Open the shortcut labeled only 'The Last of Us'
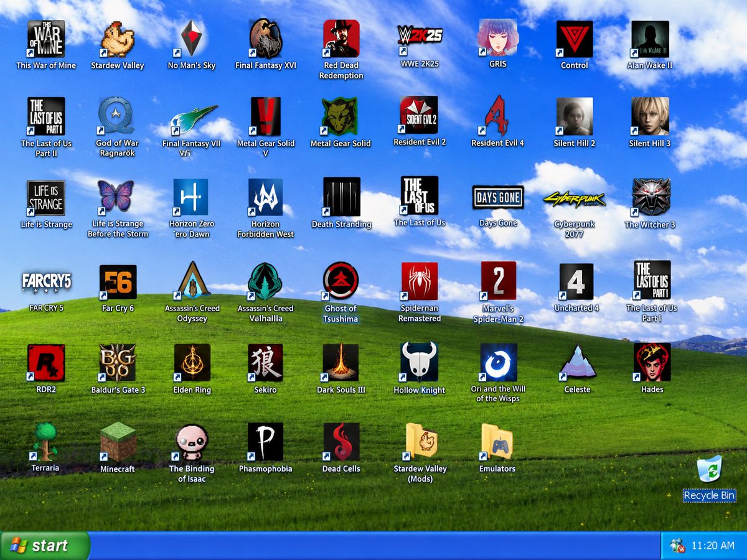 [x=419, y=195]
